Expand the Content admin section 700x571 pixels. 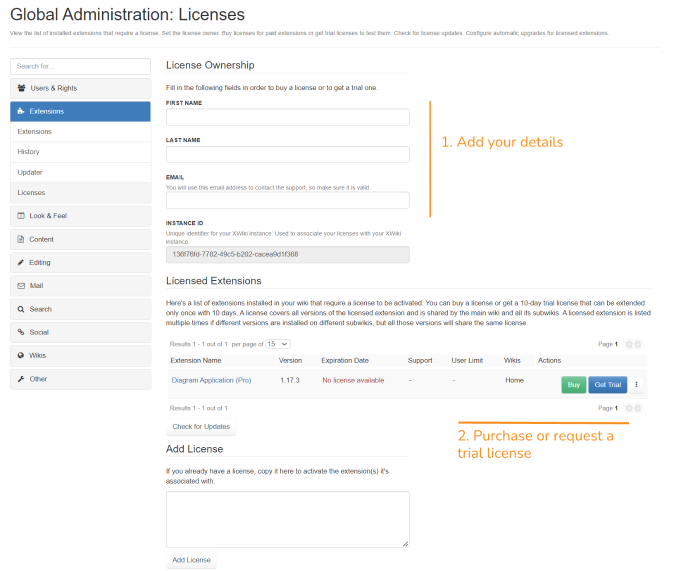80,239
